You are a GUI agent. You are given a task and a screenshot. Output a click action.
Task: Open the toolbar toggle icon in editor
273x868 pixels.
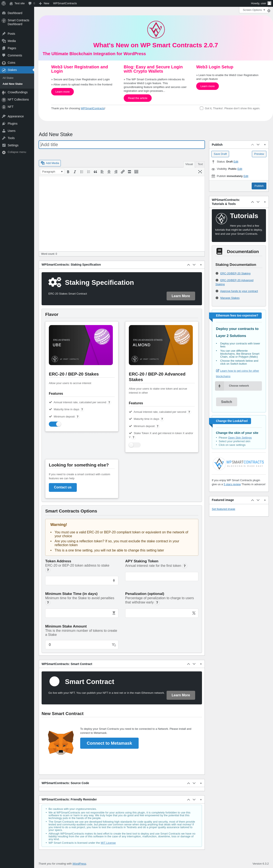pos(136,172)
